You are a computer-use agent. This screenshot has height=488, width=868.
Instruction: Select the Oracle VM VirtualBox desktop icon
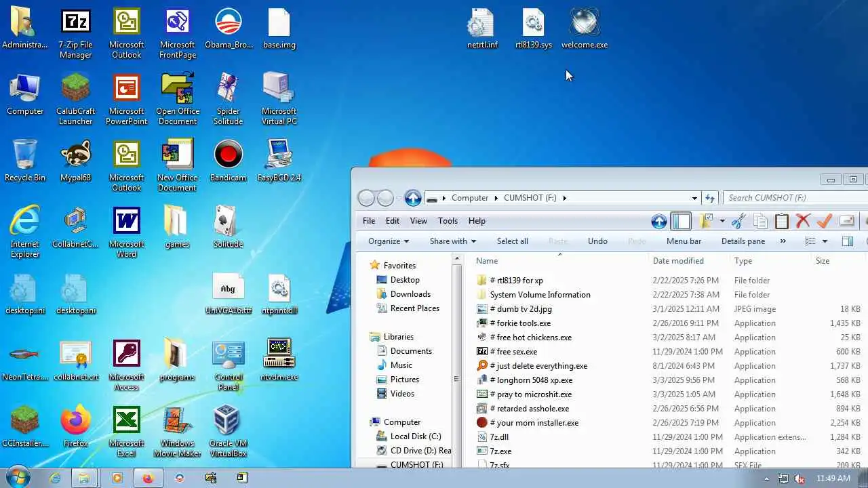click(x=228, y=432)
